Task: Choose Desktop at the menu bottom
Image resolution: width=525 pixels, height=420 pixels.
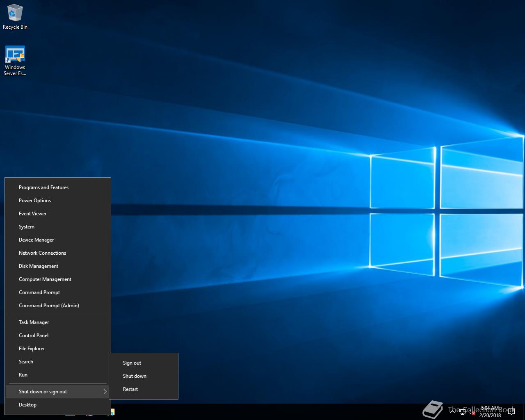Action: click(x=58, y=405)
